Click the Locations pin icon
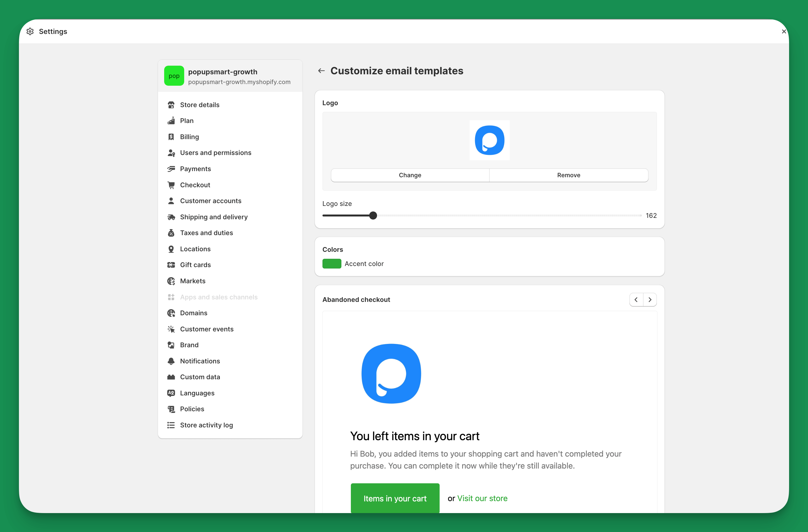808x532 pixels. point(171,249)
